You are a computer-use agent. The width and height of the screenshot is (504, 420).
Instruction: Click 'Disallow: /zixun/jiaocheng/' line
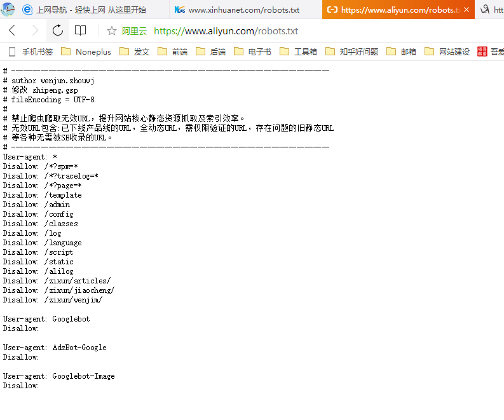point(59,290)
